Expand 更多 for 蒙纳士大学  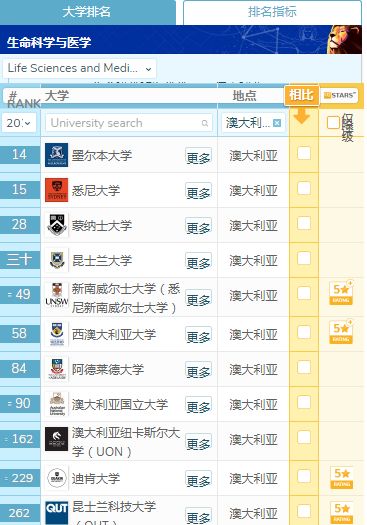click(198, 227)
